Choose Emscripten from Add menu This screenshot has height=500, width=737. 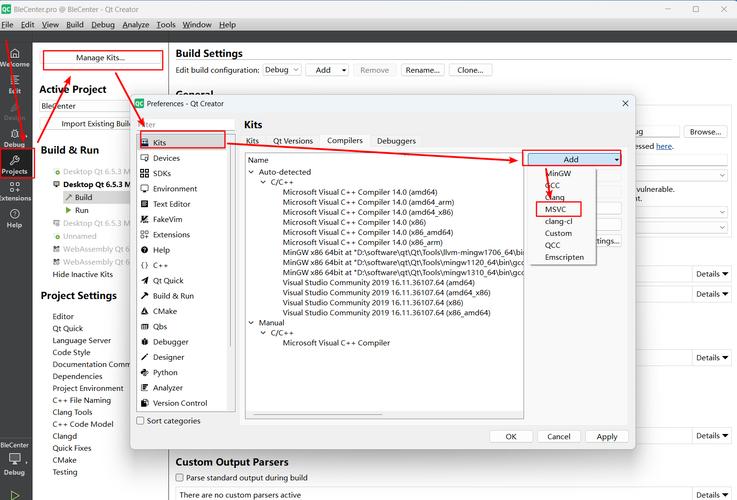click(x=564, y=257)
